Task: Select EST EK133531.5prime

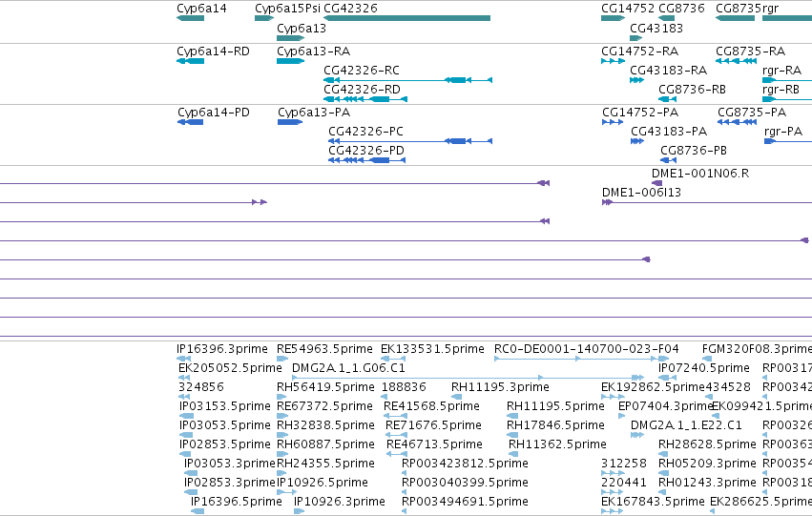Action: point(432,349)
